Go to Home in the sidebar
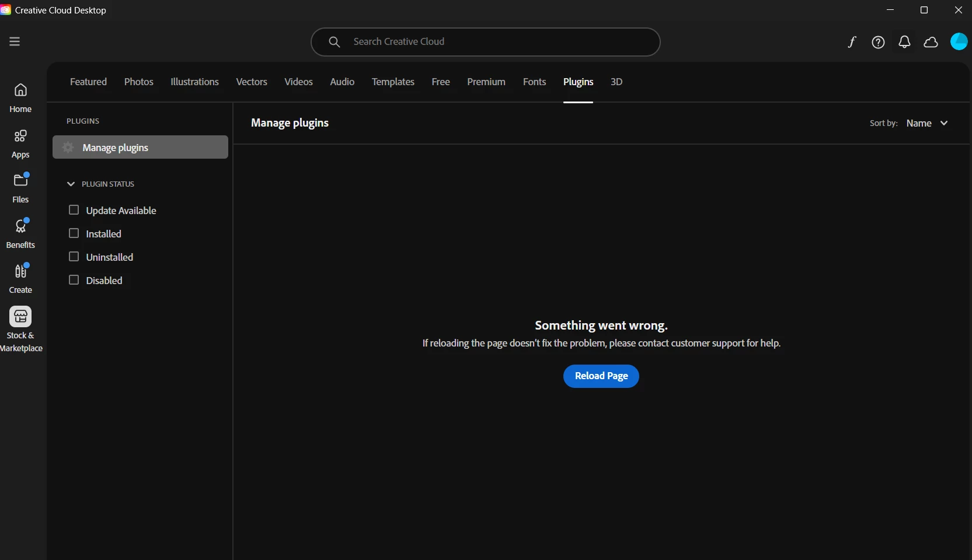972x560 pixels. point(20,98)
